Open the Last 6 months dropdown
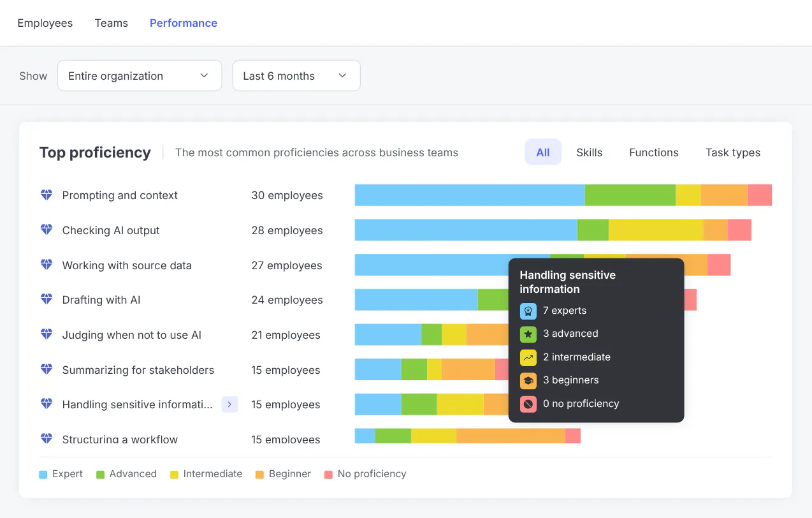This screenshot has width=812, height=518. point(296,76)
